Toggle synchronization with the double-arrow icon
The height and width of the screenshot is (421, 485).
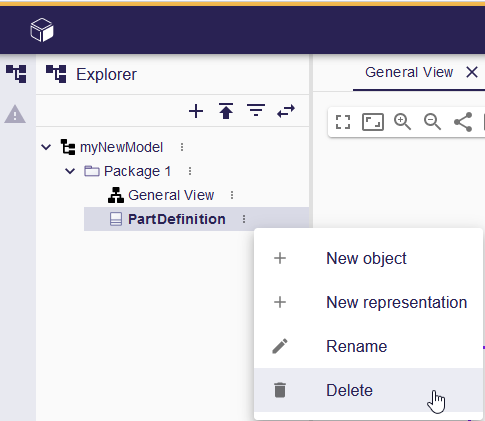coord(286,111)
